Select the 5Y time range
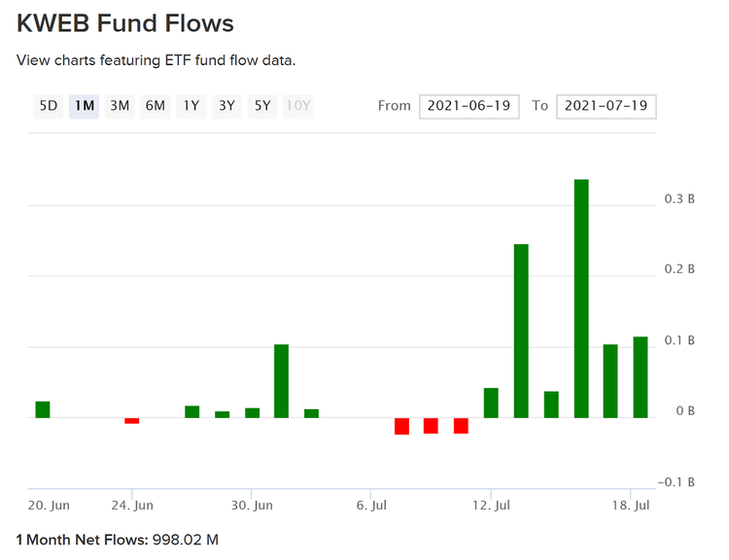The image size is (729, 560). (x=262, y=106)
